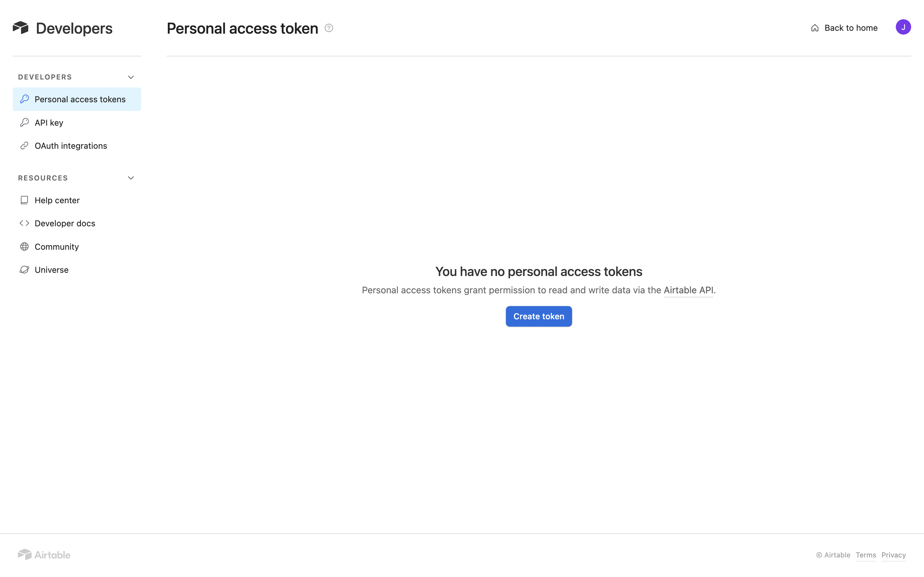Viewport: 924px width, 577px height.
Task: Open the Terms footer link
Action: 866,555
